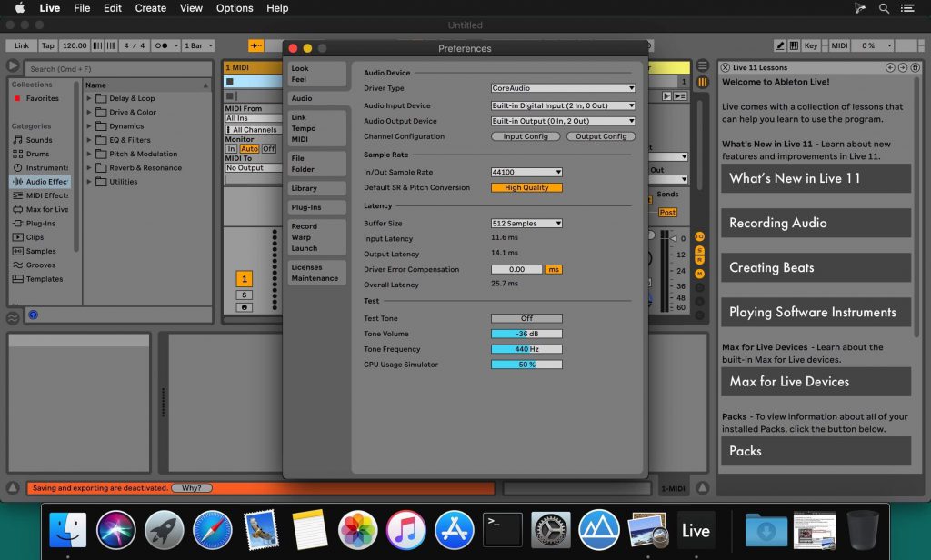Enable Key mapping mode
This screenshot has width=931, height=560.
click(812, 45)
